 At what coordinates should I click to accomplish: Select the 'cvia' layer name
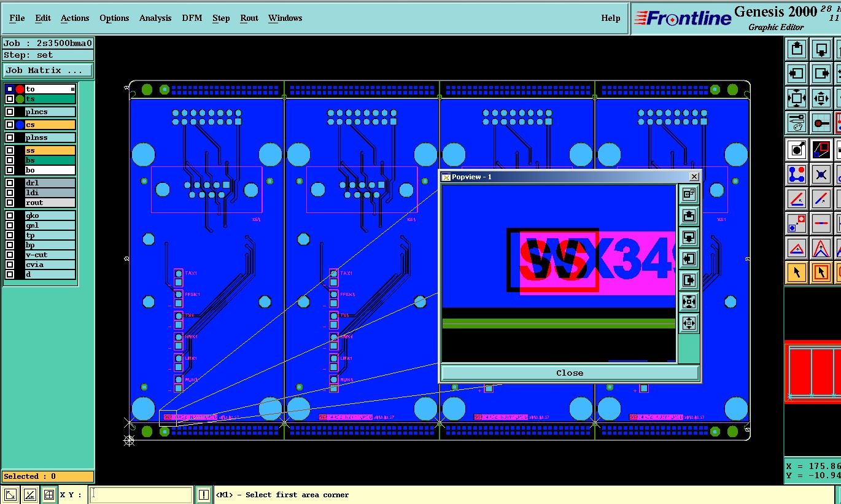(x=50, y=265)
